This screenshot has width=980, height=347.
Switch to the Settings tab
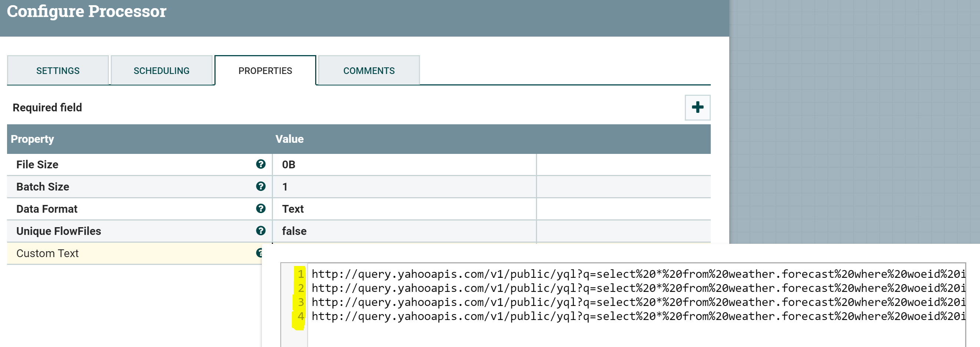[x=58, y=70]
